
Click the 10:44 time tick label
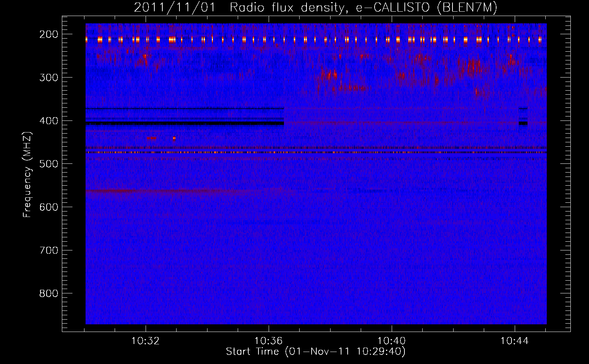point(514,341)
